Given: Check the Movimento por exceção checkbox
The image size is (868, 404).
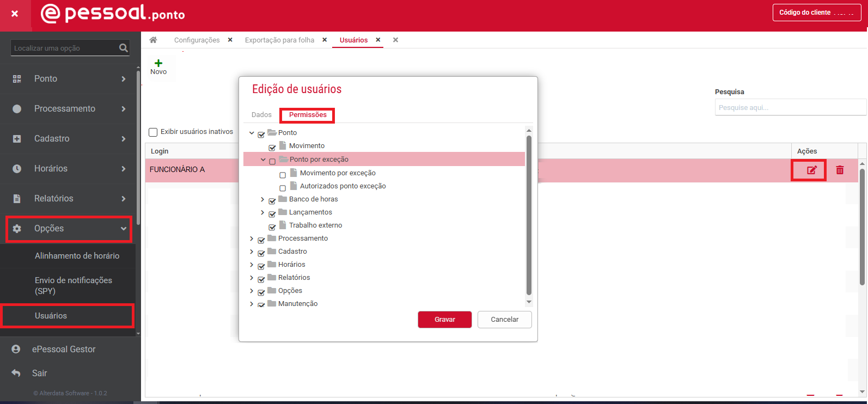Looking at the screenshot, I should pyautogui.click(x=283, y=175).
